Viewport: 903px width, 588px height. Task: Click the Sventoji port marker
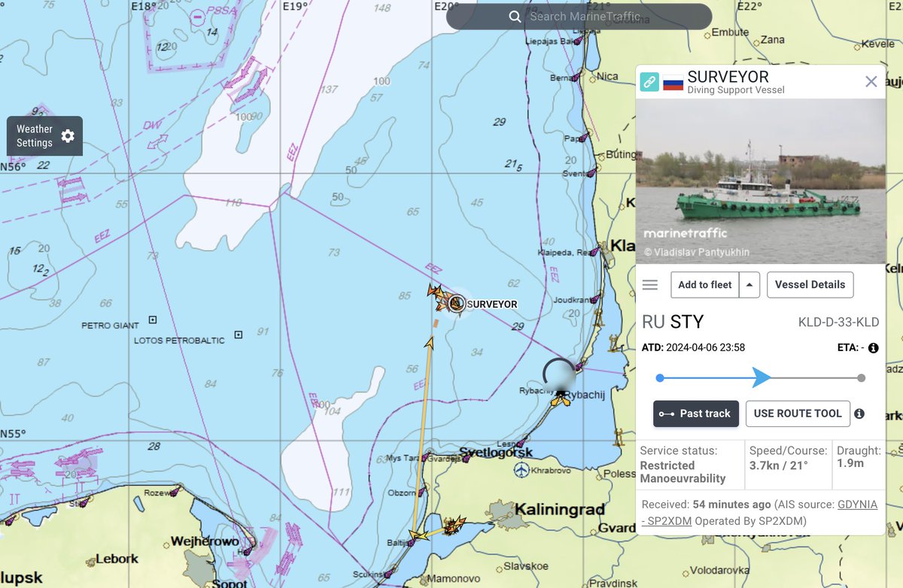[x=592, y=172]
